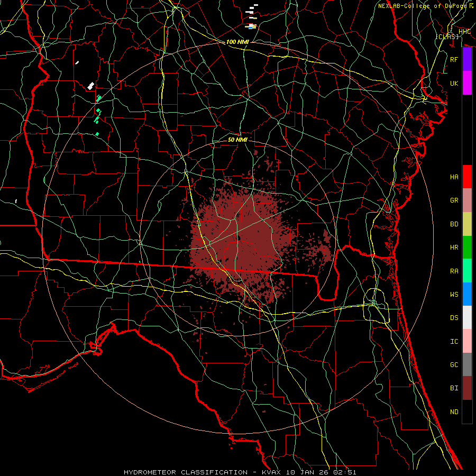Pick the bright mint RA legend swatch
The image size is (476, 476).
467,271
